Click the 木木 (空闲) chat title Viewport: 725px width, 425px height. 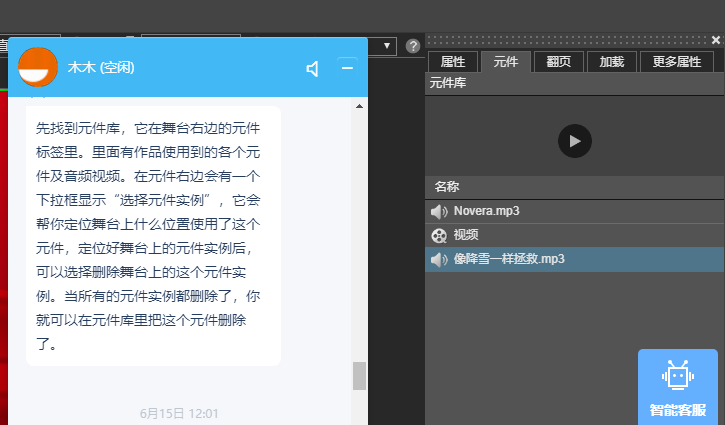[101, 68]
